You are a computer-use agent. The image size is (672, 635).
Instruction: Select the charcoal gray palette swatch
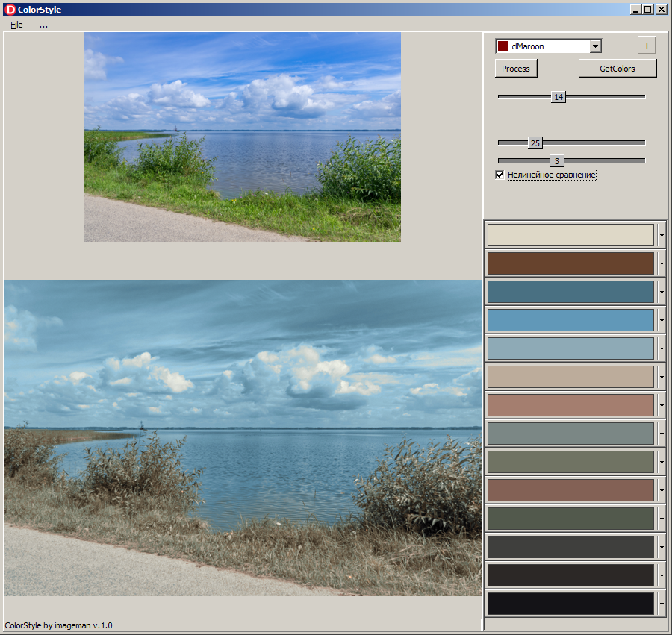[x=570, y=547]
